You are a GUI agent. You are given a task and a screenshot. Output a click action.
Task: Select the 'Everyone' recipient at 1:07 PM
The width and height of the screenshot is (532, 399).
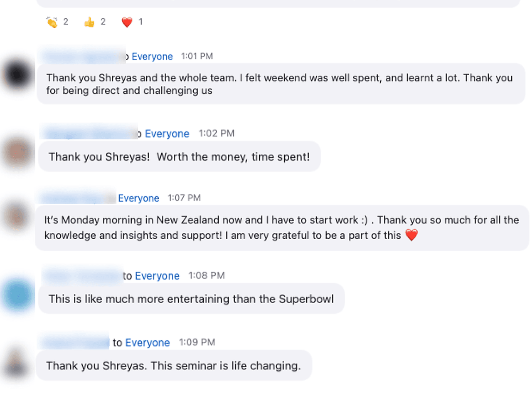[x=138, y=198]
